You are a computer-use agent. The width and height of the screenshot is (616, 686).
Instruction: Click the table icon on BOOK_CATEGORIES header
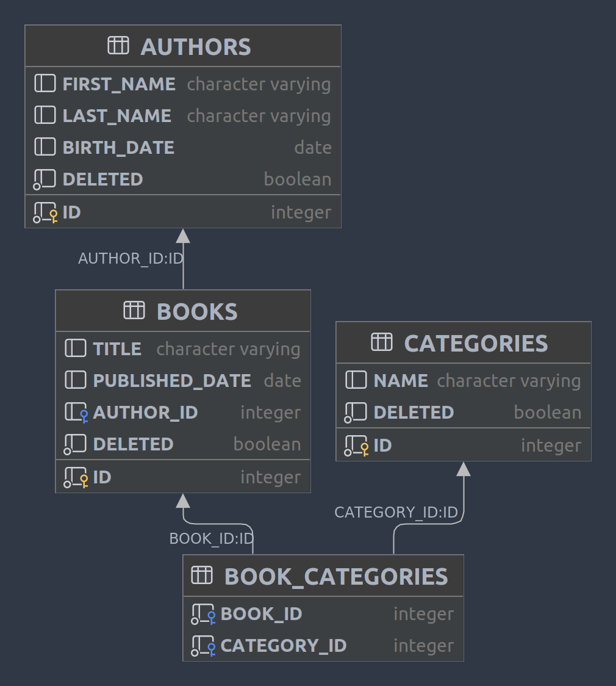(201, 575)
